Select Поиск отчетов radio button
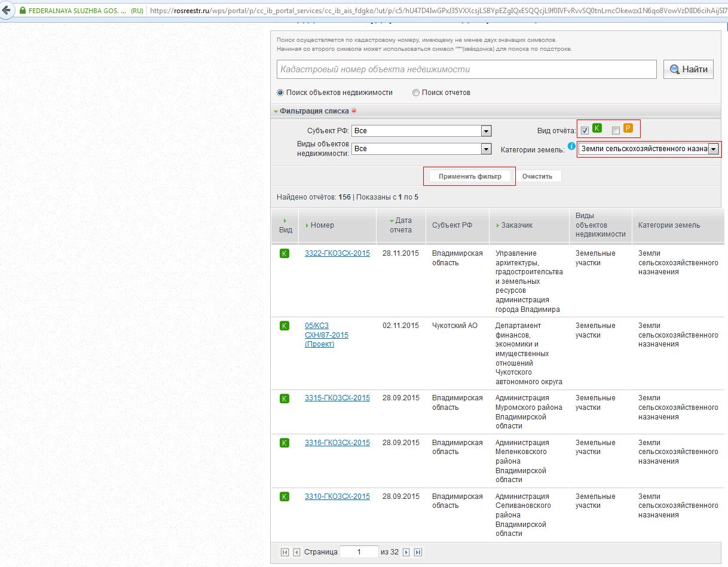Image resolution: width=728 pixels, height=567 pixels. tap(416, 93)
